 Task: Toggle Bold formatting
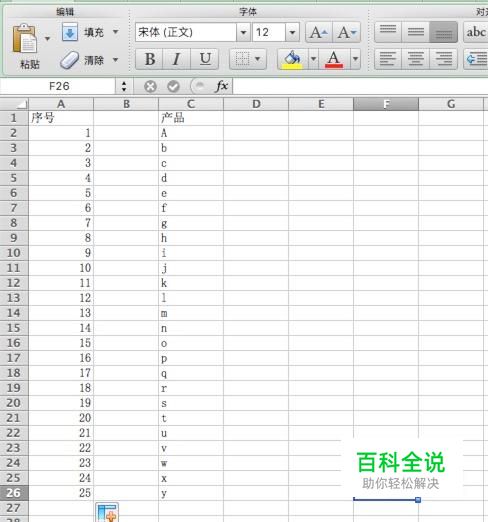tap(149, 59)
